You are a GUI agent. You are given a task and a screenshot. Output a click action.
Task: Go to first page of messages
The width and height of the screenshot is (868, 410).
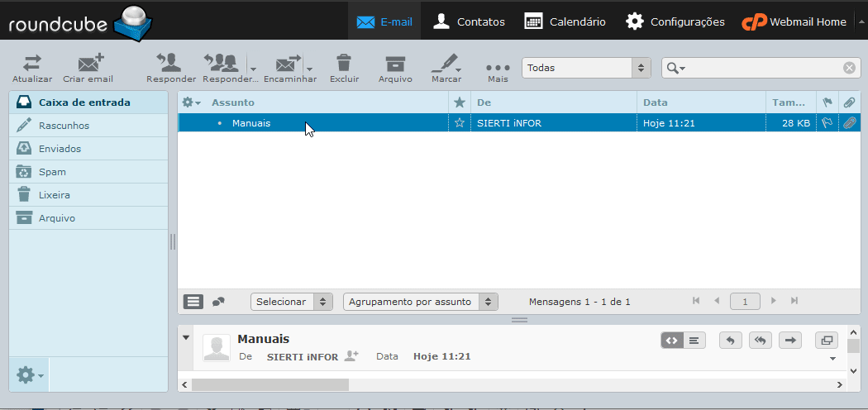(x=696, y=300)
